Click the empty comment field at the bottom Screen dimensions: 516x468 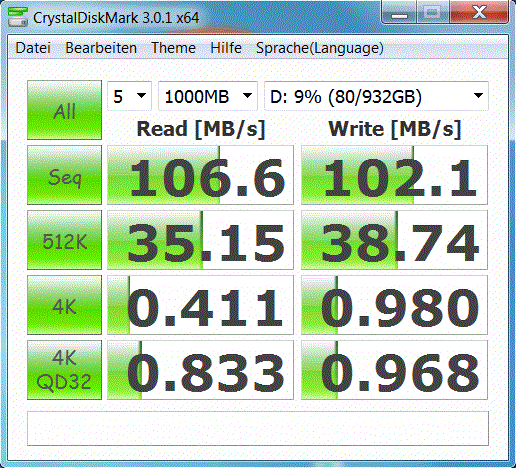coord(258,429)
